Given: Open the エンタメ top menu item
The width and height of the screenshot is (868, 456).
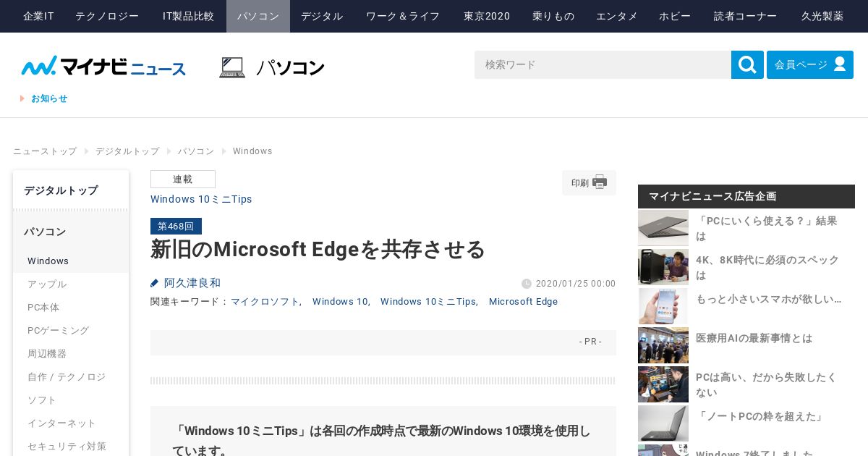Looking at the screenshot, I should [617, 16].
